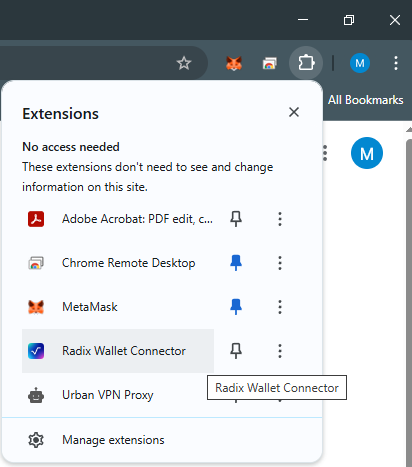Open more actions for Chrome Remote Desktop
The width and height of the screenshot is (412, 467).
click(280, 263)
